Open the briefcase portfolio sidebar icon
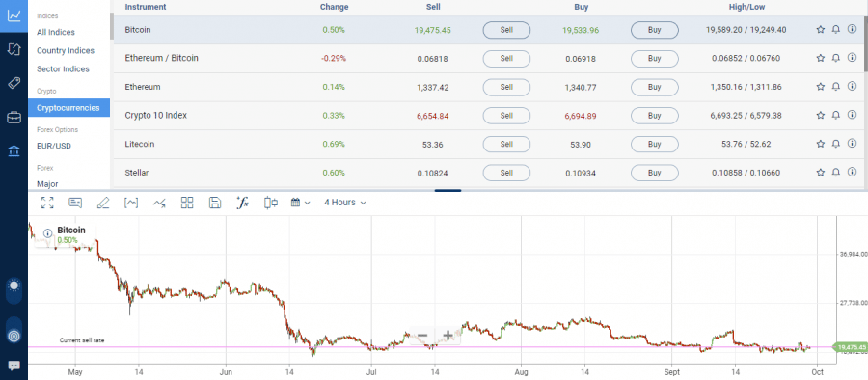The height and width of the screenshot is (380, 868). point(14,118)
